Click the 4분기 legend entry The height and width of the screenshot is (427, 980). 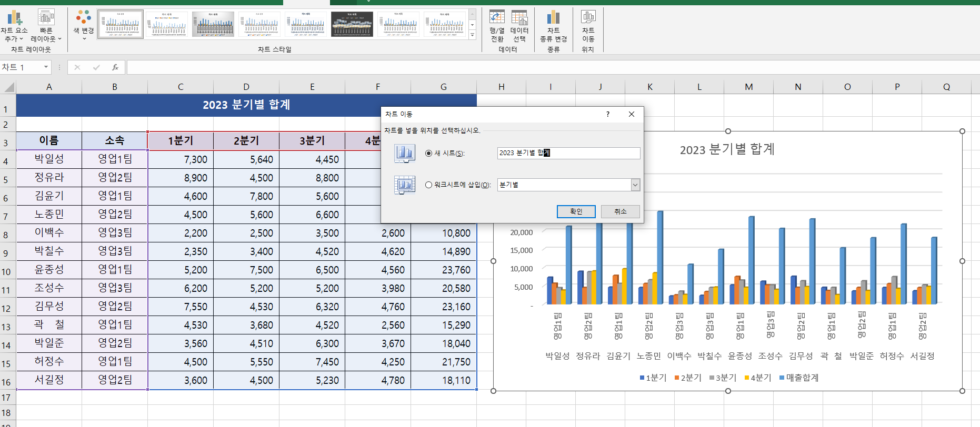pyautogui.click(x=758, y=378)
